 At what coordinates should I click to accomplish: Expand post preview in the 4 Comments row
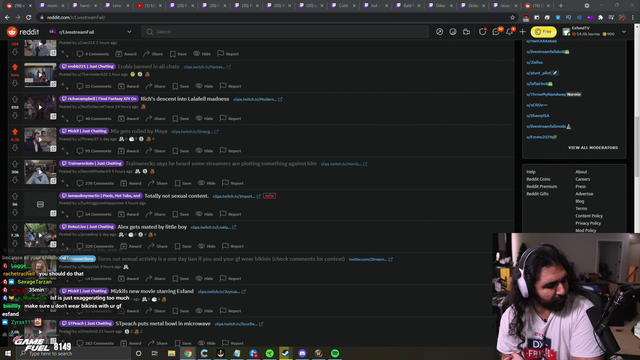click(x=65, y=54)
